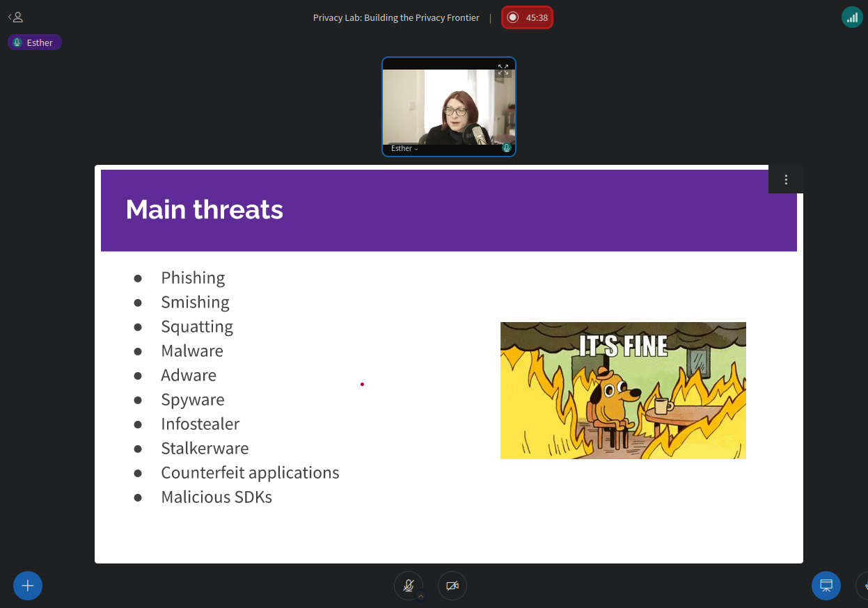The width and height of the screenshot is (868, 608).
Task: Click the "Stalkerware" bullet text
Action: 205,448
